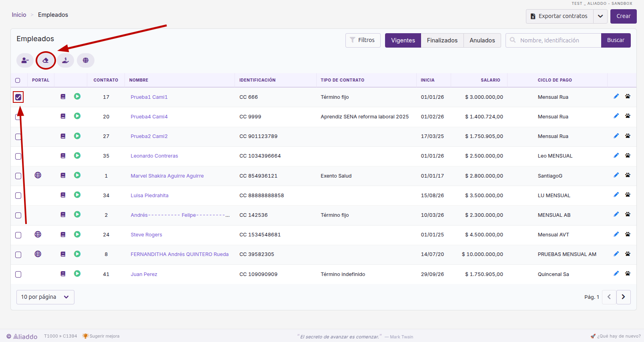Screen dimensions: 644x342
Task: Click the Crear button
Action: 624,16
